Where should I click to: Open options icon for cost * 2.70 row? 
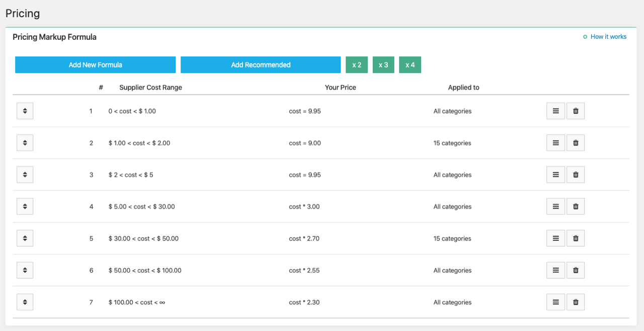555,239
